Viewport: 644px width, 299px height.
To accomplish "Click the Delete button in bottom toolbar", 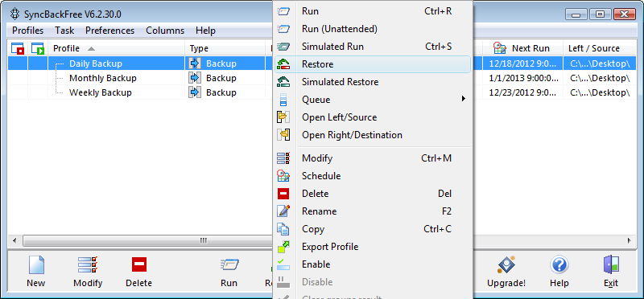I will 138,272.
